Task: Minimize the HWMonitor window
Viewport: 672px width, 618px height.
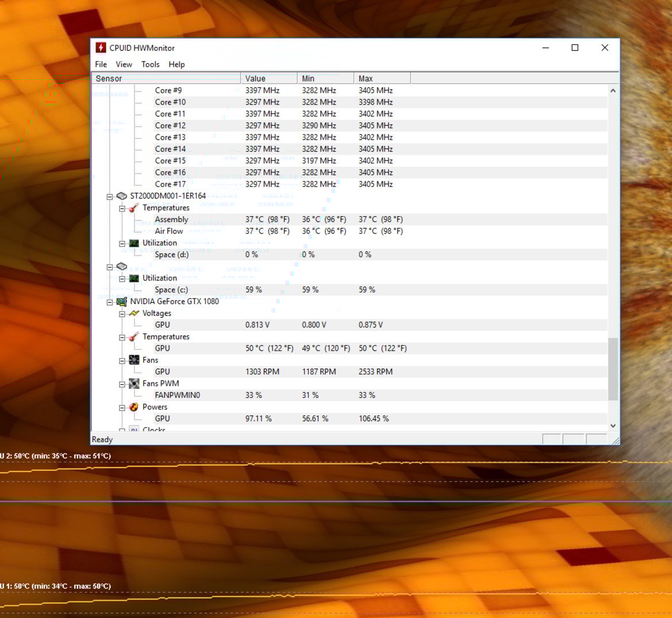Action: pos(546,48)
